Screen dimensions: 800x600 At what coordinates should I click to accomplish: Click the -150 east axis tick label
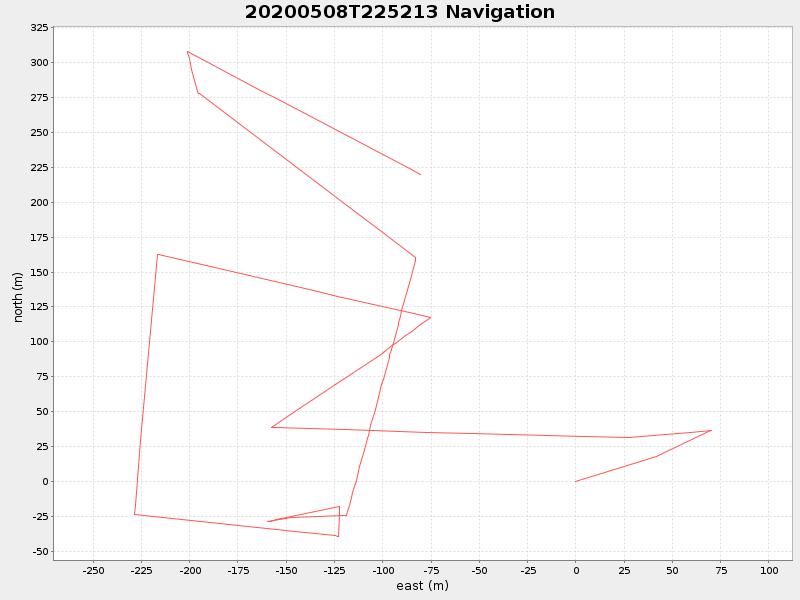point(286,570)
